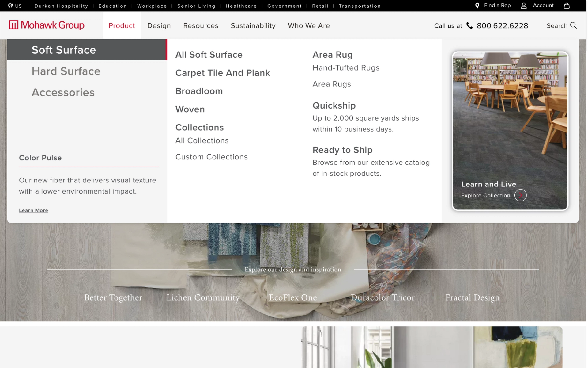The height and width of the screenshot is (368, 588).
Task: Click the globe US region icon
Action: tap(11, 6)
